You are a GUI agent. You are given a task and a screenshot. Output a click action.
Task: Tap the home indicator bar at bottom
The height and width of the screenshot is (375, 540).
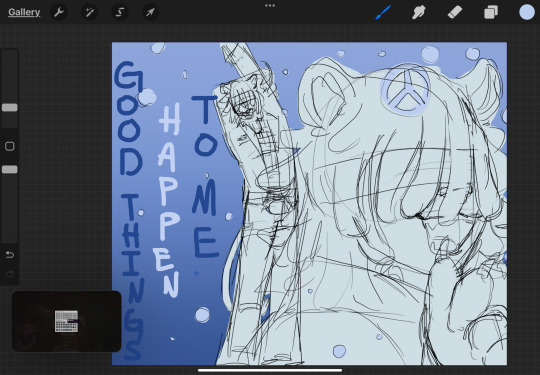(270, 371)
